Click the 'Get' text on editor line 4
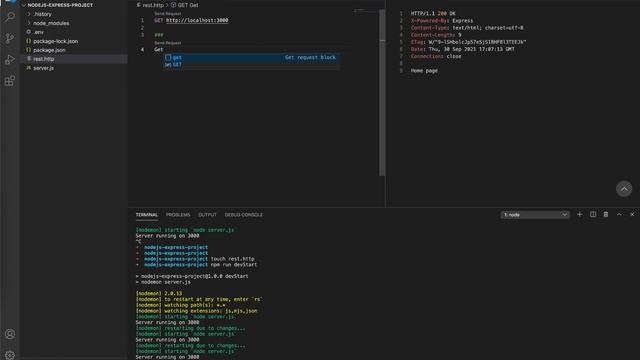Viewport: 640px width, 360px height. 158,50
